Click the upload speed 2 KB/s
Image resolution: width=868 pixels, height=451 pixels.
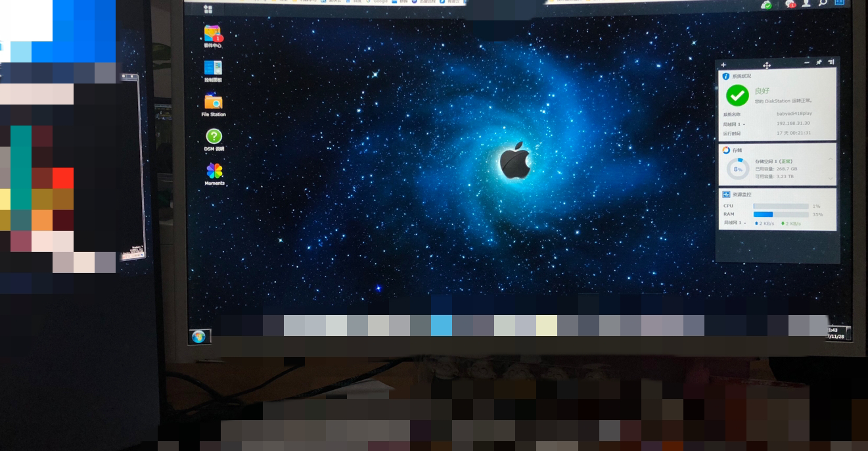point(764,224)
